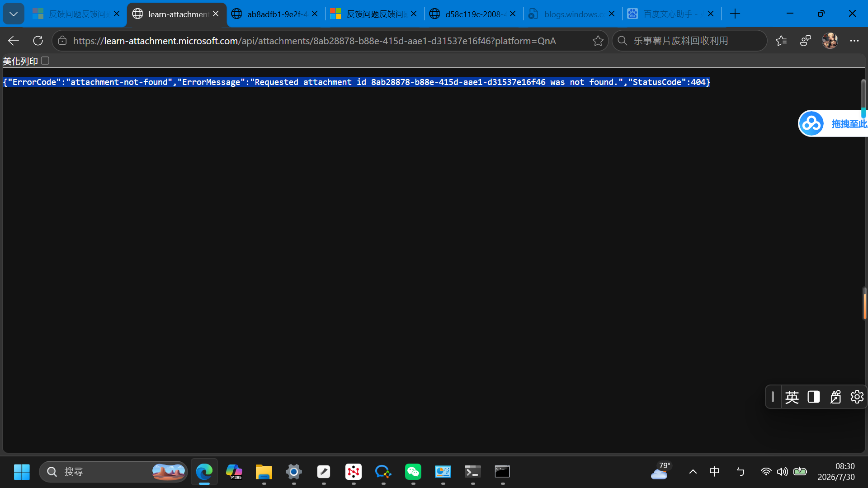Screen dimensions: 868x488
Task: Add page to favorites star icon
Action: pos(598,41)
